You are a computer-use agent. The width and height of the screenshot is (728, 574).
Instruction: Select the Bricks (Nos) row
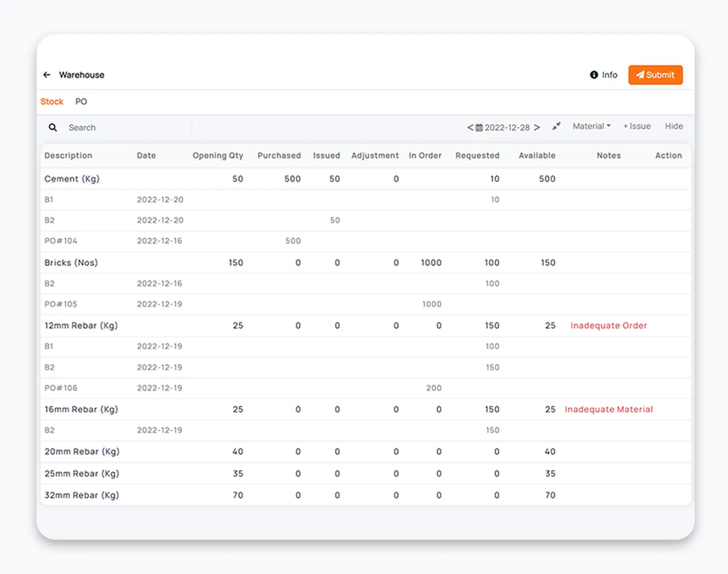pos(365,262)
